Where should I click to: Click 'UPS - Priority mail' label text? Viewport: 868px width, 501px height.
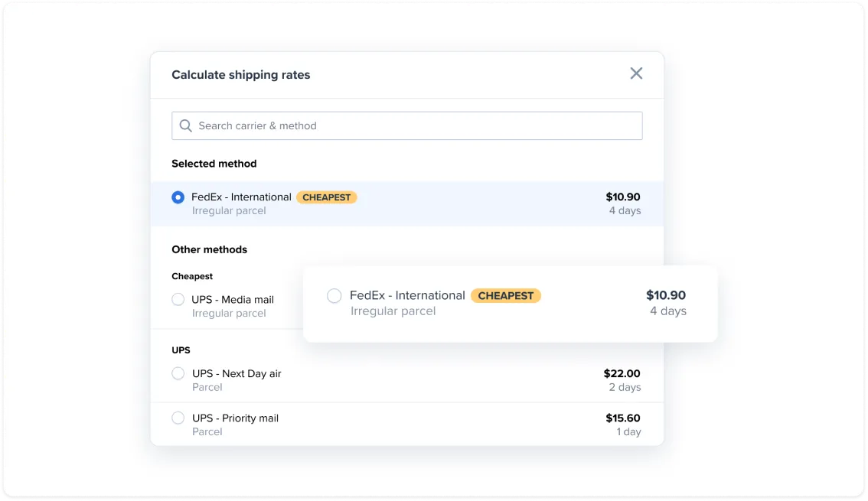[x=235, y=418]
